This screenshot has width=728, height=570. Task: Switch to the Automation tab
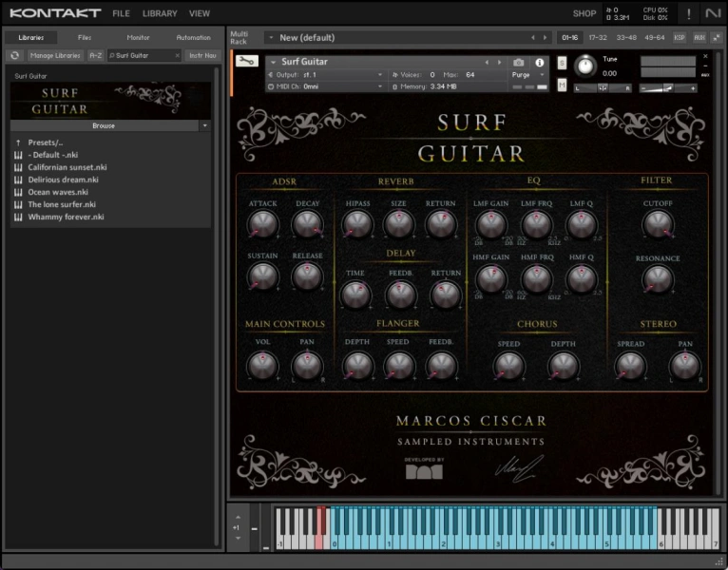click(x=193, y=37)
